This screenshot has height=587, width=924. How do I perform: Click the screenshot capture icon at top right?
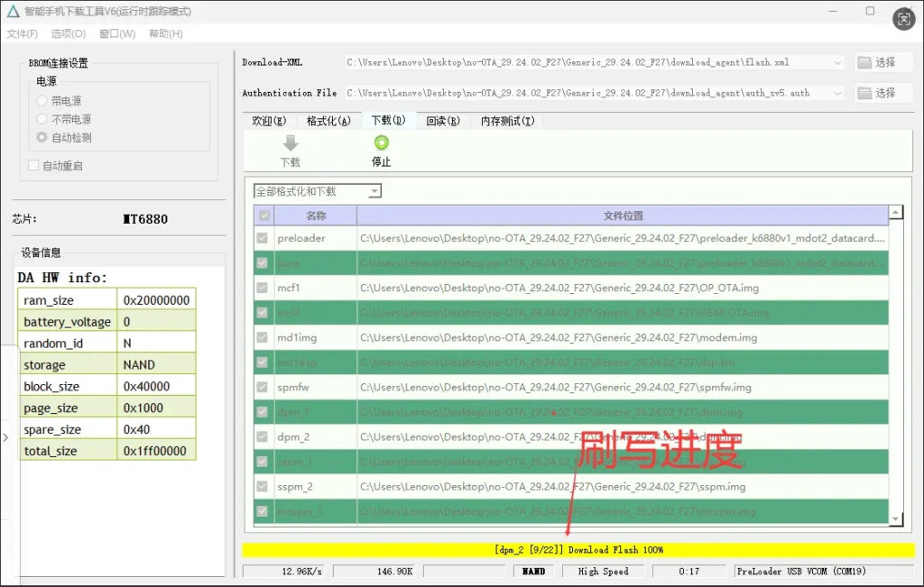tap(904, 19)
